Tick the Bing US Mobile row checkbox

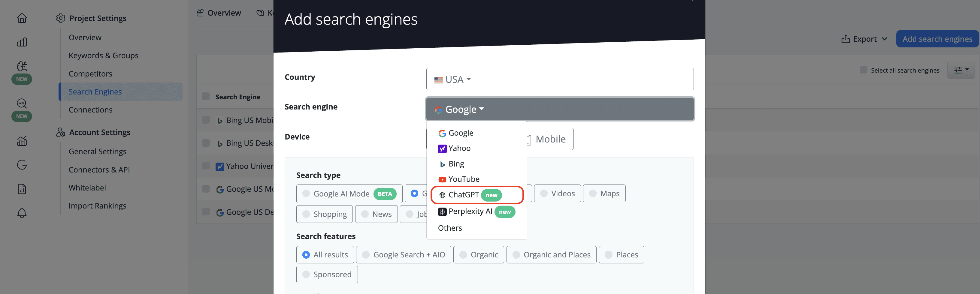coord(206,120)
